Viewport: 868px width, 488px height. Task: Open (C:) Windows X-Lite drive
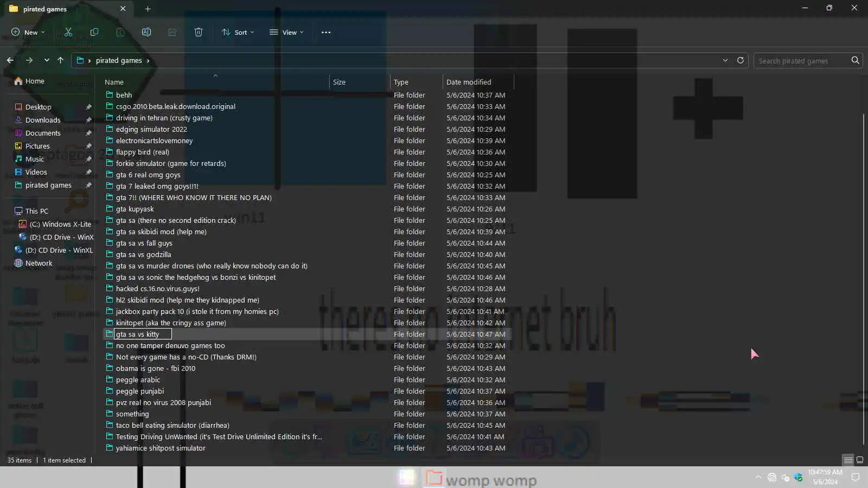pos(60,224)
